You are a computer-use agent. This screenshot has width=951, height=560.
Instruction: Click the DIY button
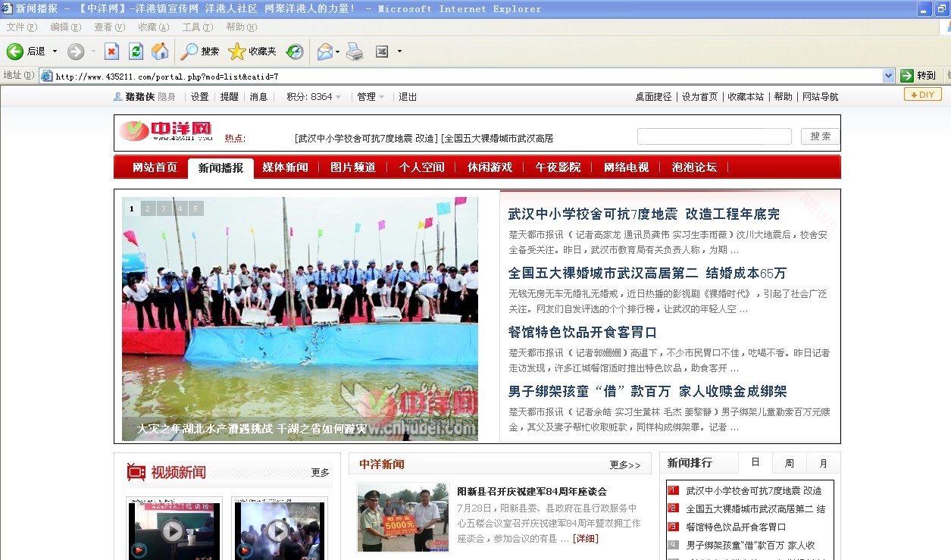[x=923, y=95]
